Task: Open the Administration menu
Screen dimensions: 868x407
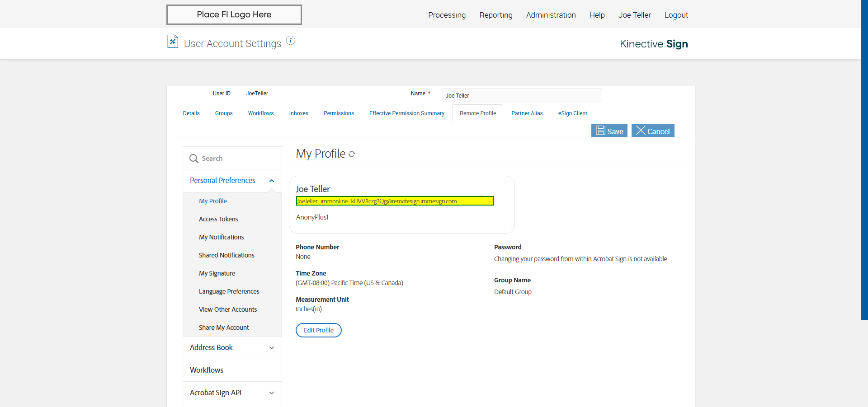Action: 551,15
